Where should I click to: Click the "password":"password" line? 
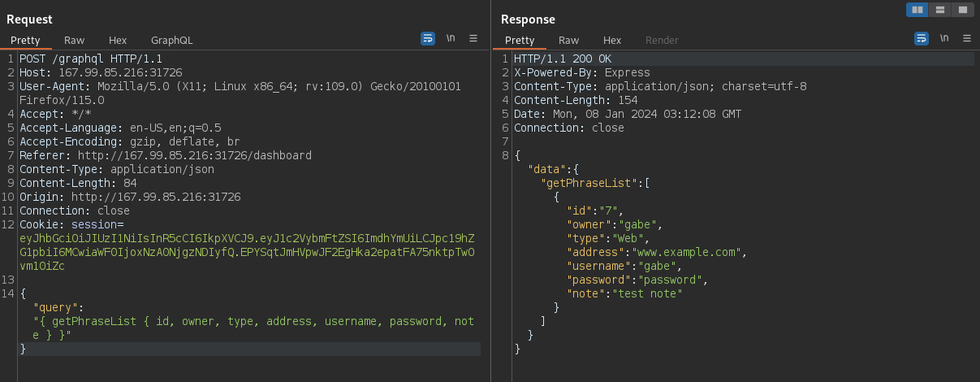click(637, 280)
